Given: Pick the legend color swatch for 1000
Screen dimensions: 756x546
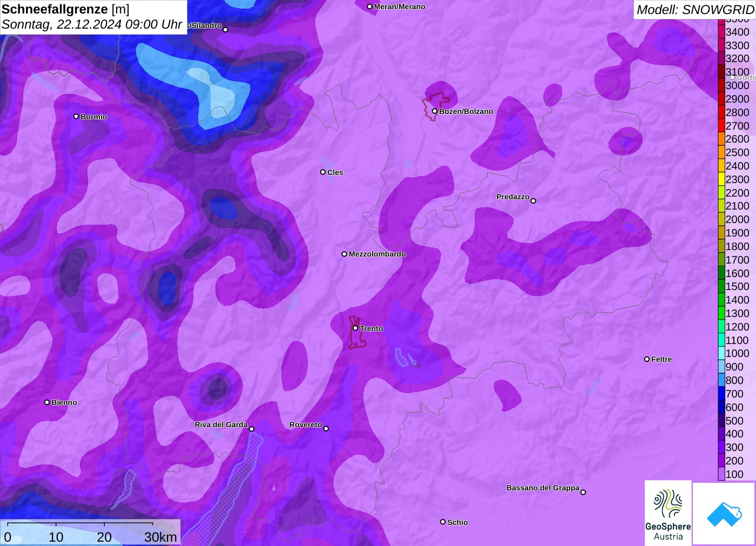Looking at the screenshot, I should point(721,353).
